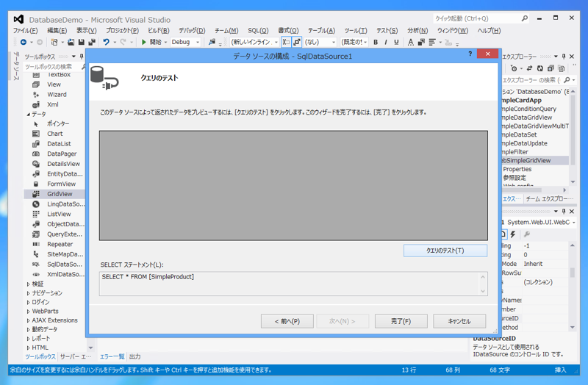Screen dimensions: 588x385
Task: Expand the AJAX Extensions toolbox group
Action: [28, 320]
